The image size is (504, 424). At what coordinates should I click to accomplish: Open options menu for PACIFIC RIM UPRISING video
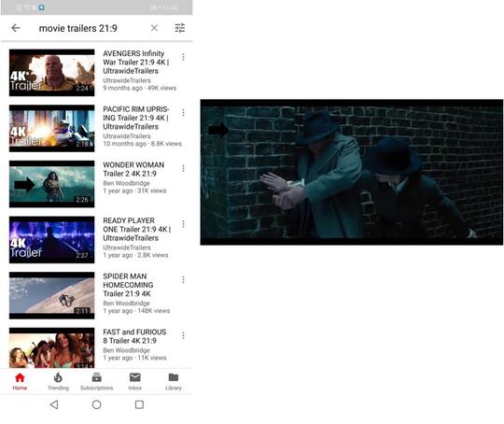click(183, 112)
